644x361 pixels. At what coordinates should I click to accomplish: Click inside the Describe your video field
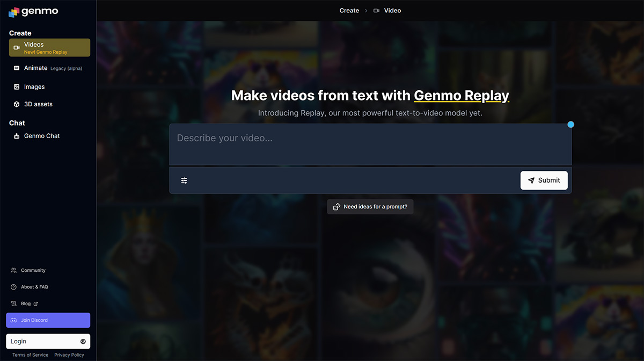click(370, 144)
